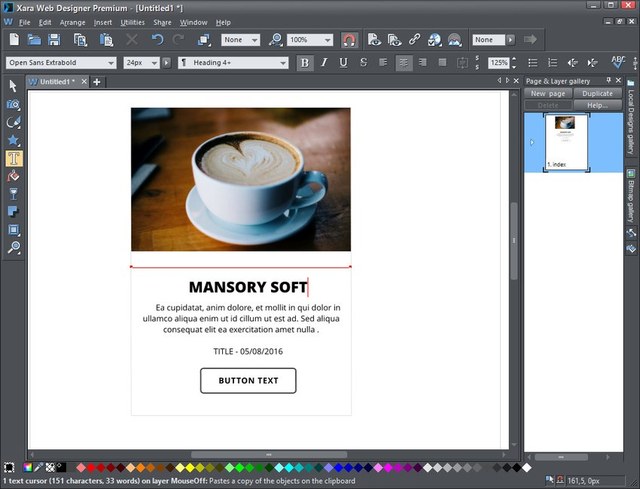640x489 pixels.
Task: Select the Photo tool camera icon
Action: 14,104
